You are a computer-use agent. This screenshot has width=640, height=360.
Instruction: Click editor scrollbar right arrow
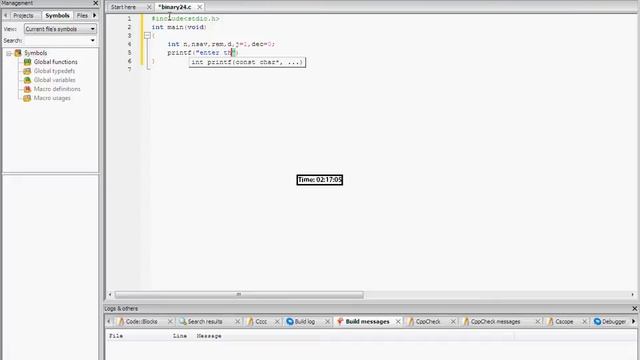click(633, 294)
